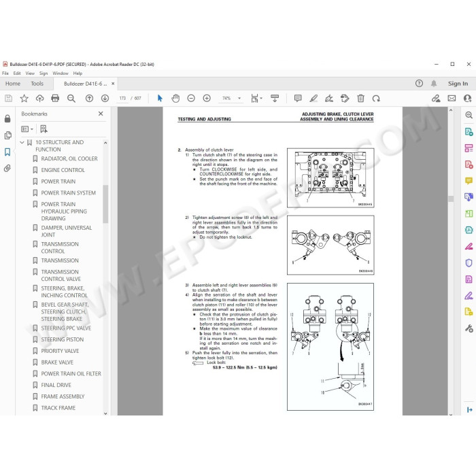Toggle the Bookmarks panel icon
The image size is (476, 476).
click(7, 152)
